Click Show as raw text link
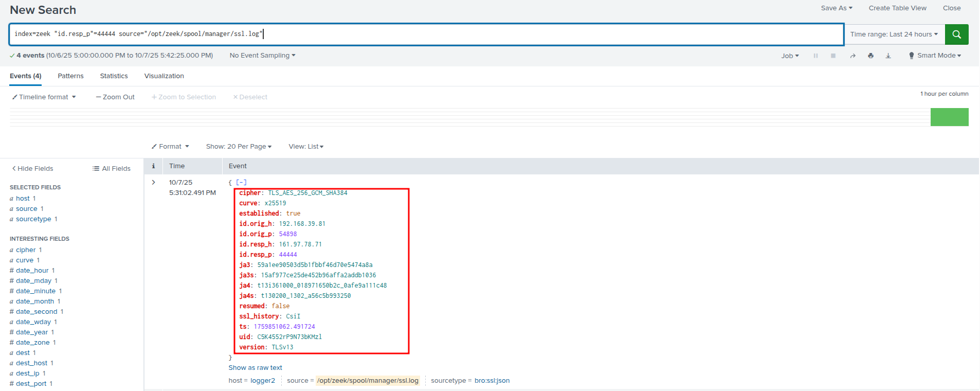 tap(255, 368)
